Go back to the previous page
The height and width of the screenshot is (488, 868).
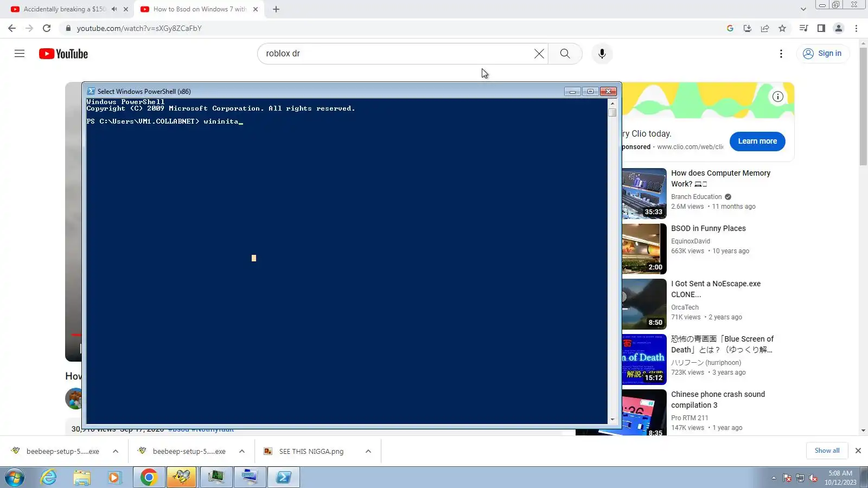pos(12,28)
